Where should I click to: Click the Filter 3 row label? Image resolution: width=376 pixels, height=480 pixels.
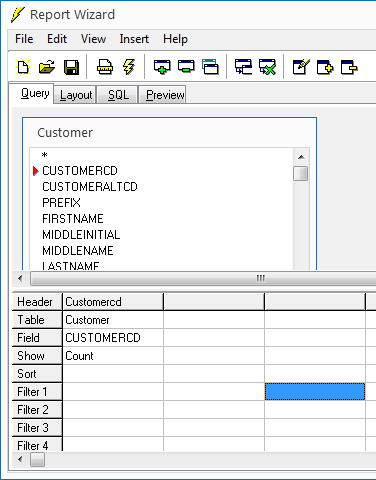pyautogui.click(x=37, y=428)
